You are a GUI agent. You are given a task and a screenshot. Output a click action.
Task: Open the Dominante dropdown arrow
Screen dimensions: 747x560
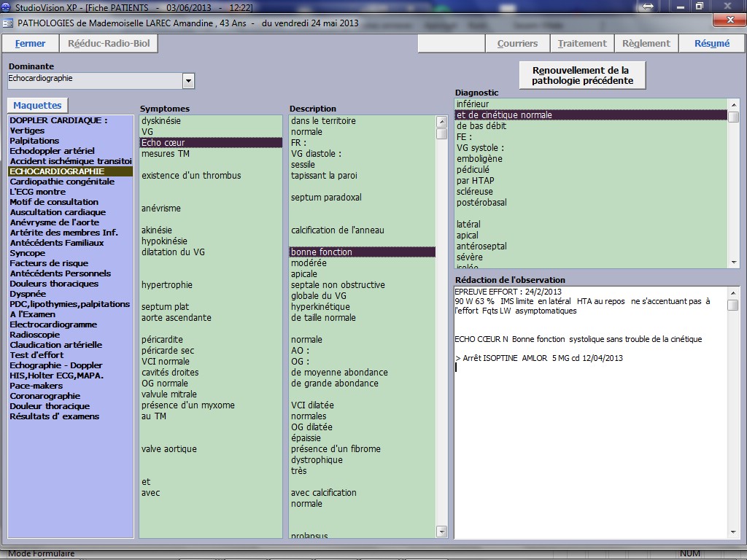[x=188, y=80]
